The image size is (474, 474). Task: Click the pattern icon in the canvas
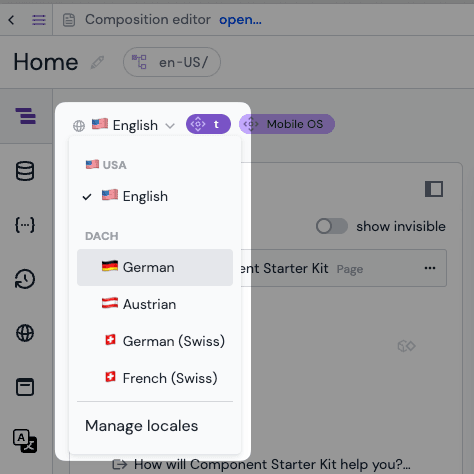(406, 346)
